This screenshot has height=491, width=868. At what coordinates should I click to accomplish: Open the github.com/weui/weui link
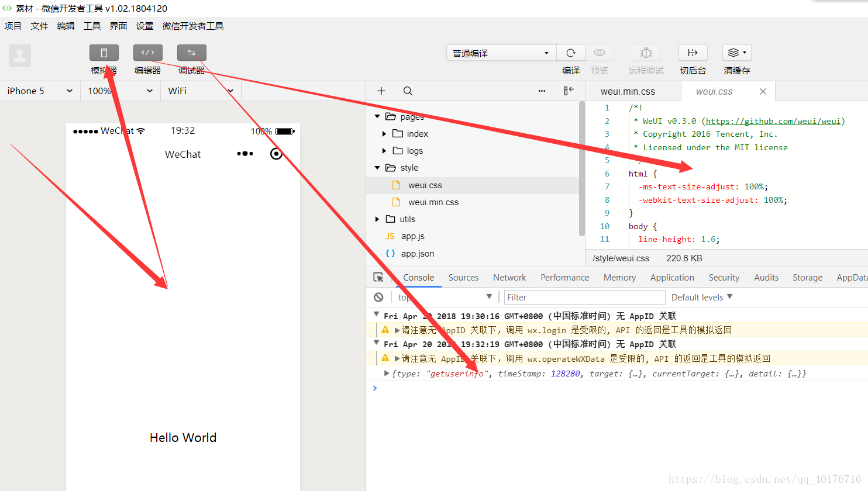(x=773, y=121)
